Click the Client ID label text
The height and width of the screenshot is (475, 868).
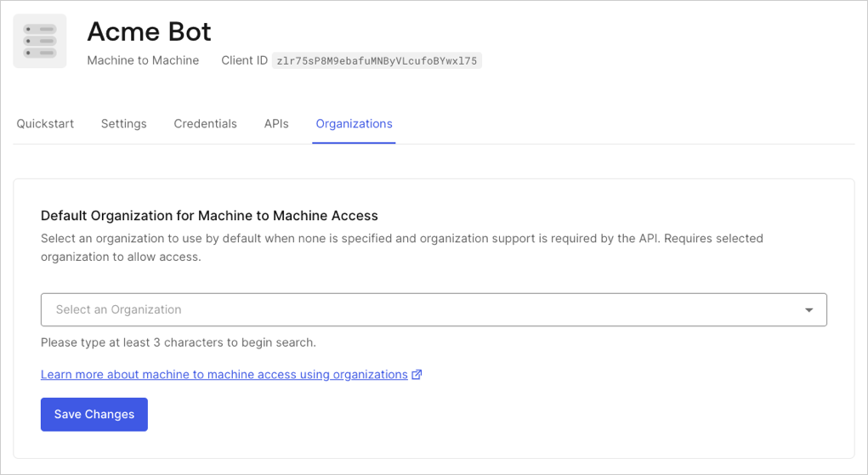tap(244, 60)
